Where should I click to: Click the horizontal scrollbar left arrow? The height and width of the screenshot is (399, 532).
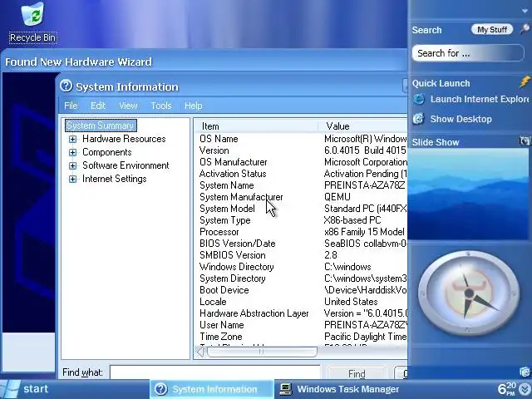[200, 352]
